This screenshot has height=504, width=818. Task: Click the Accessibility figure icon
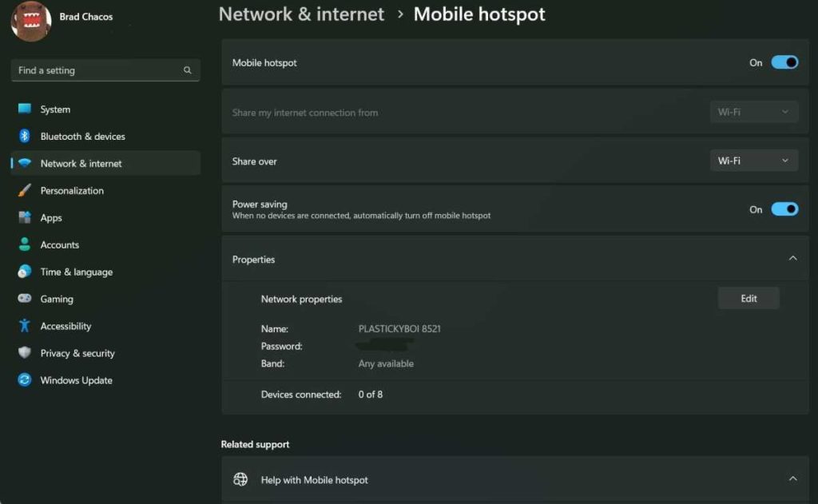pos(25,326)
